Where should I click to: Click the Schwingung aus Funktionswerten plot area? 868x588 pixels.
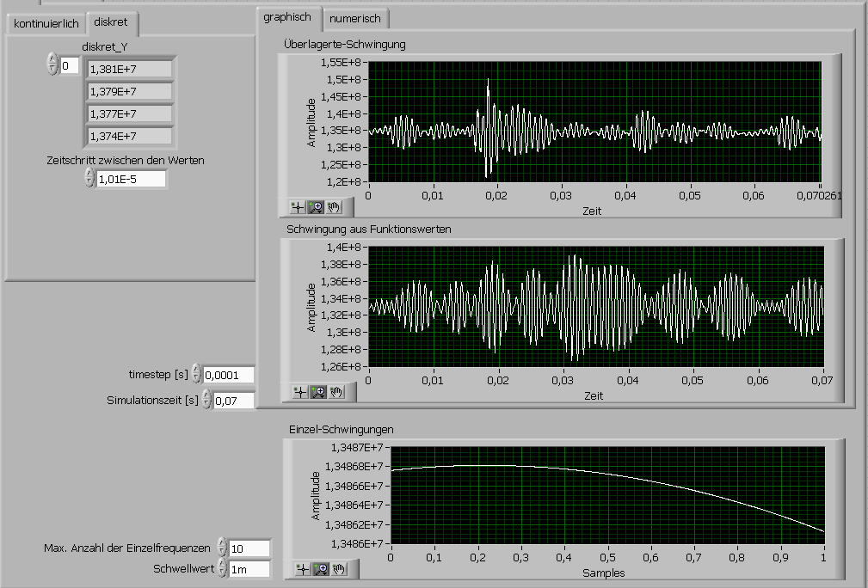596,306
